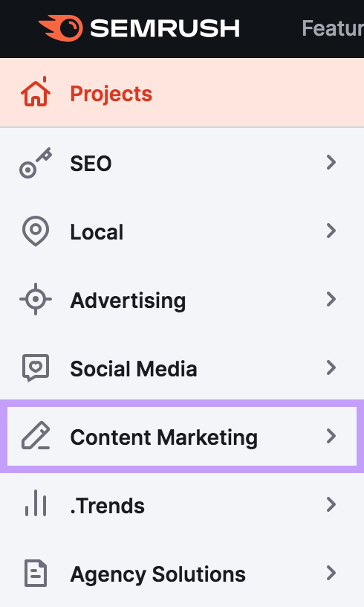Click the SEO key icon
The height and width of the screenshot is (607, 364).
36,163
